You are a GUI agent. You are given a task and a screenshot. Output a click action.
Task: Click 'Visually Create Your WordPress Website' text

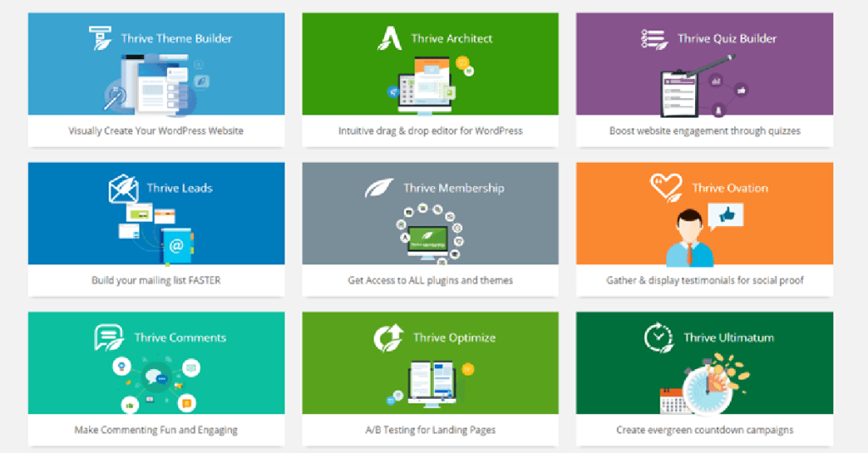coord(156,131)
